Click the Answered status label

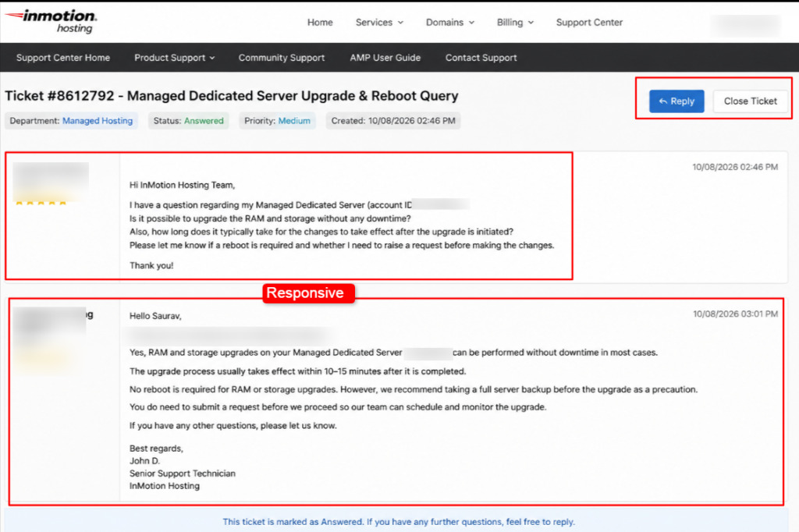click(x=204, y=121)
